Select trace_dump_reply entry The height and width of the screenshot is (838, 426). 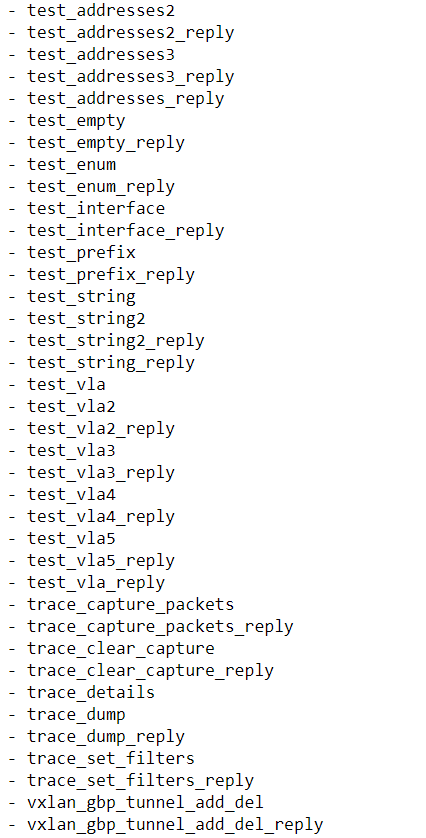pos(106,736)
